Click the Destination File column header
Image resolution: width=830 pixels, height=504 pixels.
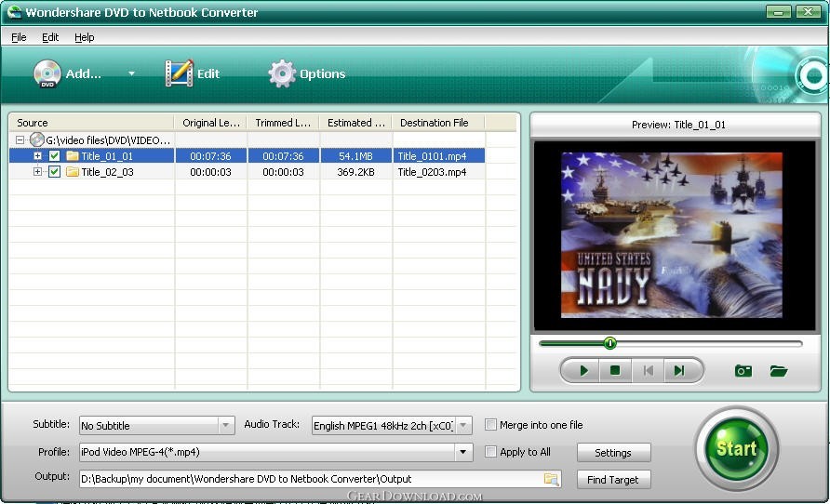(438, 123)
